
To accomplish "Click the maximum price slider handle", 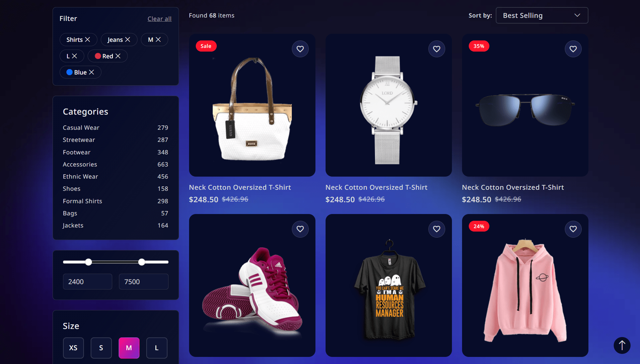I will pos(142,262).
